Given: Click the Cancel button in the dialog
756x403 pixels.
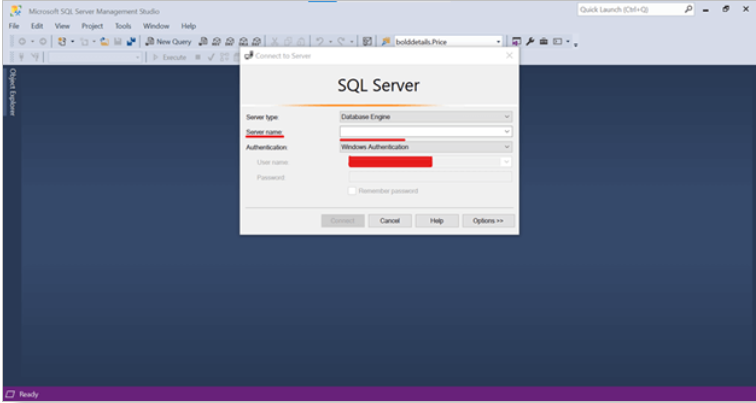Looking at the screenshot, I should (x=390, y=221).
